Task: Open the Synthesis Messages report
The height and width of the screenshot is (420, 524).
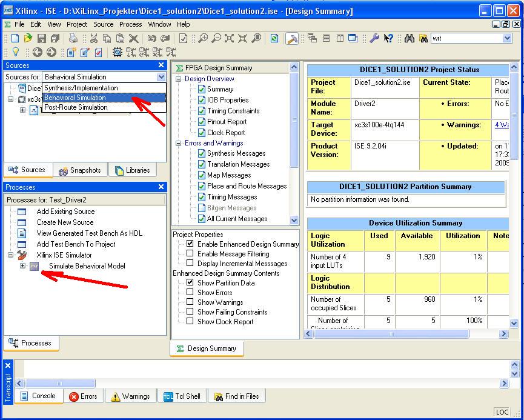Action: tap(236, 153)
